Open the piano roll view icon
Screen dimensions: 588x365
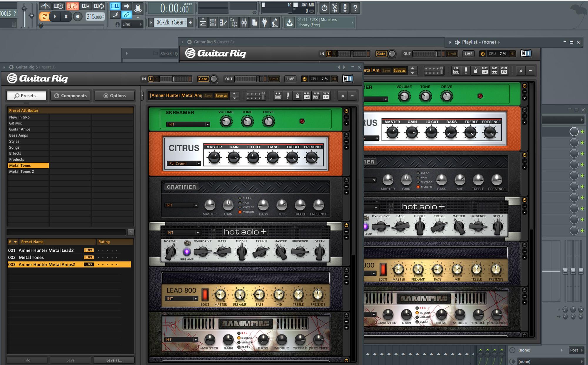[223, 23]
